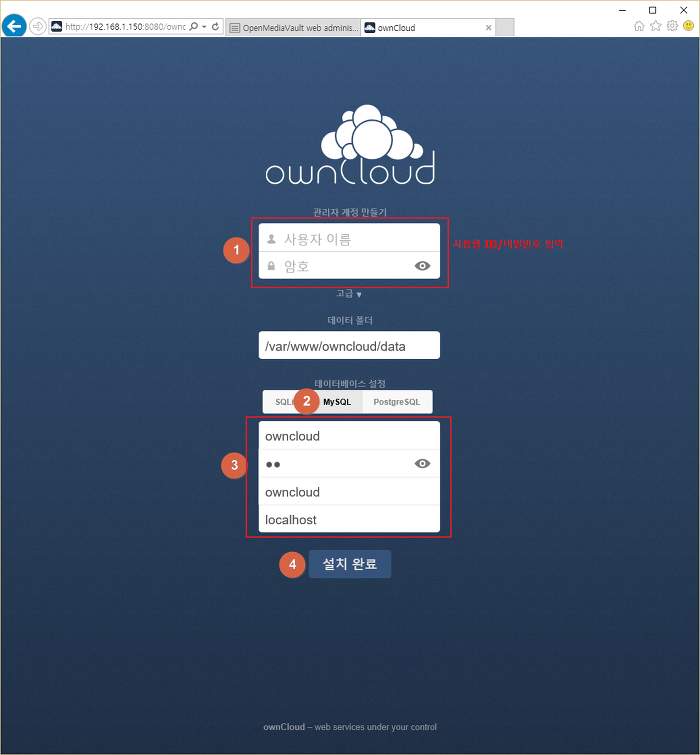Maximize the browser window
The width and height of the screenshot is (700, 755).
pyautogui.click(x=653, y=10)
